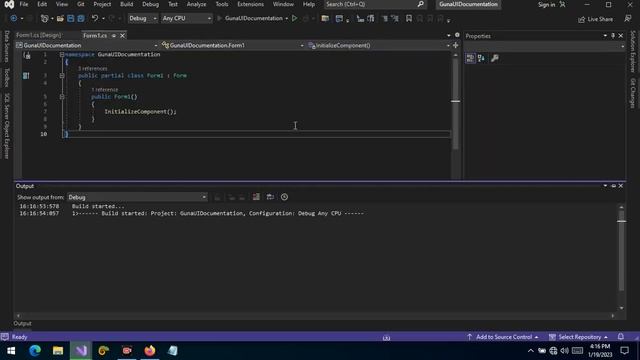The image size is (640, 360).
Task: Click the 1 reference CodeLens link
Action: pos(105,90)
